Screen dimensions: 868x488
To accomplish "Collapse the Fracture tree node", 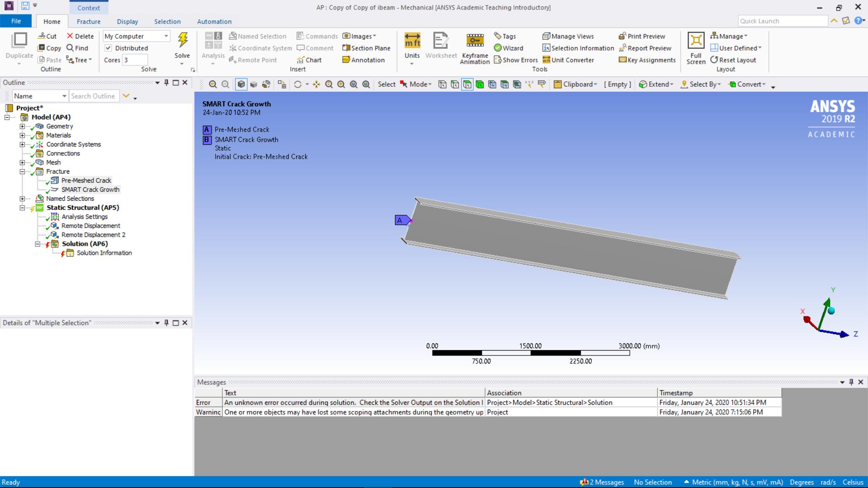I will (22, 171).
